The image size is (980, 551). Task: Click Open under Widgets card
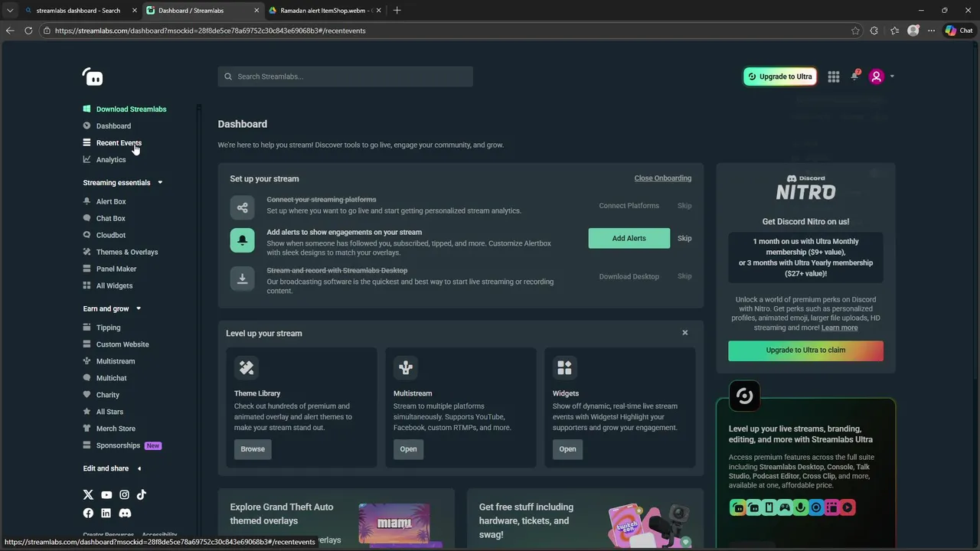click(567, 449)
